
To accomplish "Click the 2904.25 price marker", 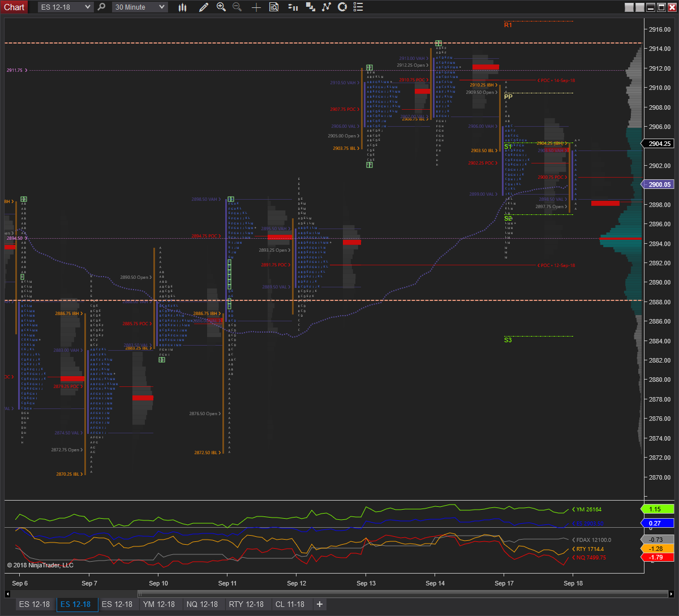I will 657,144.
